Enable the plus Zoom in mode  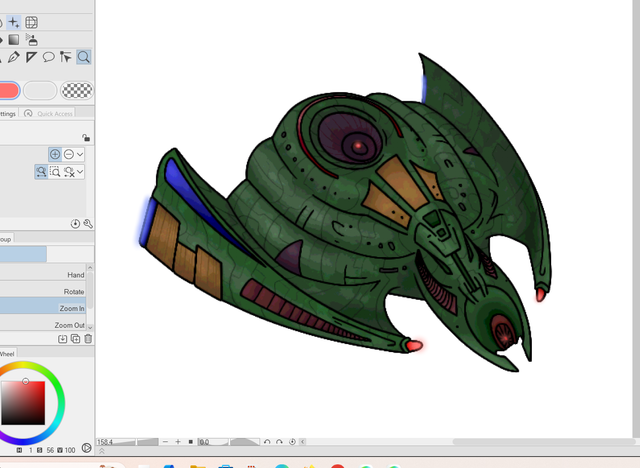click(55, 154)
